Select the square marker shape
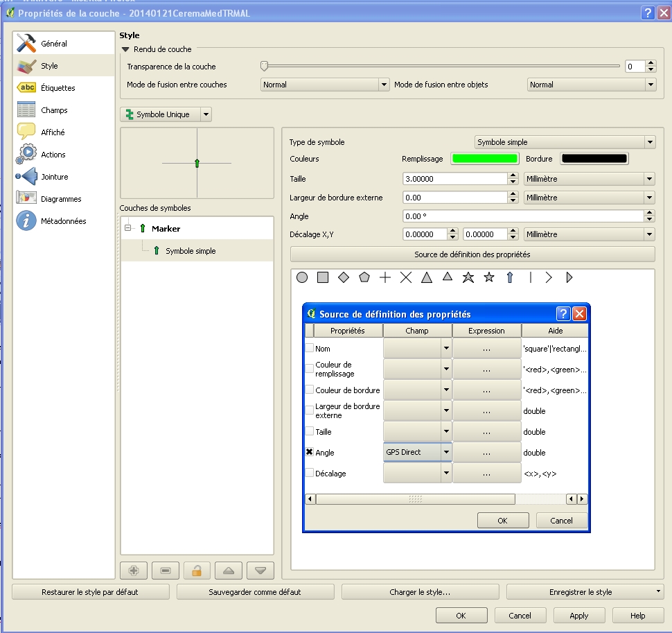The image size is (672, 633). [x=323, y=277]
